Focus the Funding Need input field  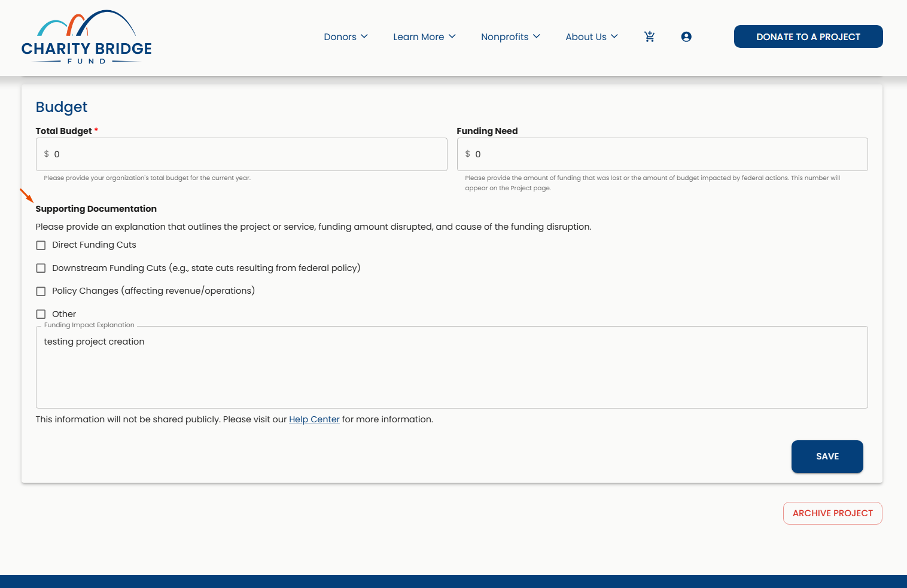(662, 154)
